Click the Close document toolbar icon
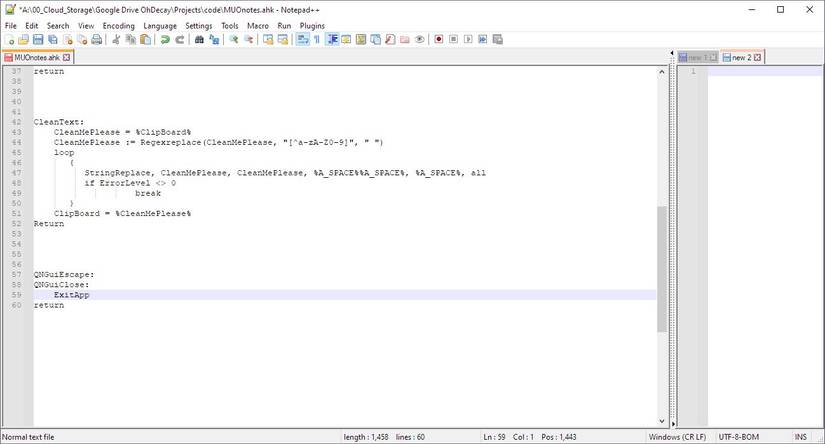Image resolution: width=825 pixels, height=444 pixels. point(67,39)
